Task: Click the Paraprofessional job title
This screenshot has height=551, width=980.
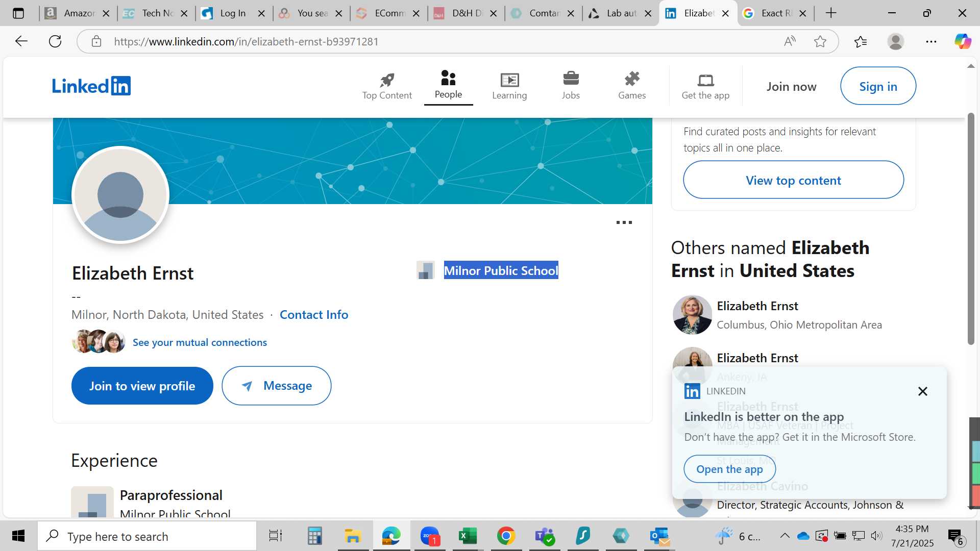Action: (171, 495)
